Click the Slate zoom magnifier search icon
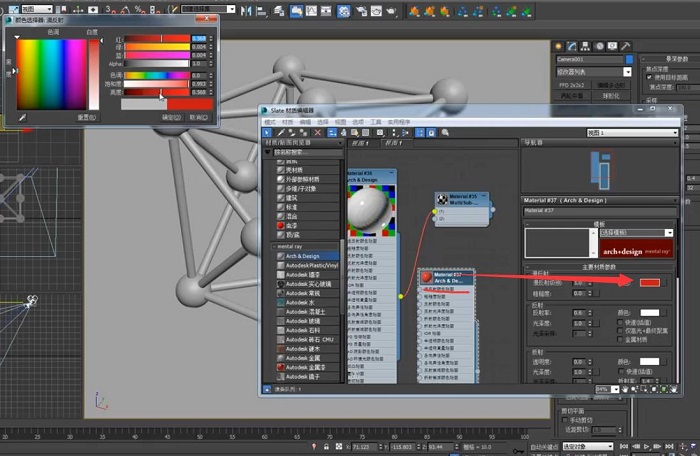The image size is (700, 456). [445, 133]
